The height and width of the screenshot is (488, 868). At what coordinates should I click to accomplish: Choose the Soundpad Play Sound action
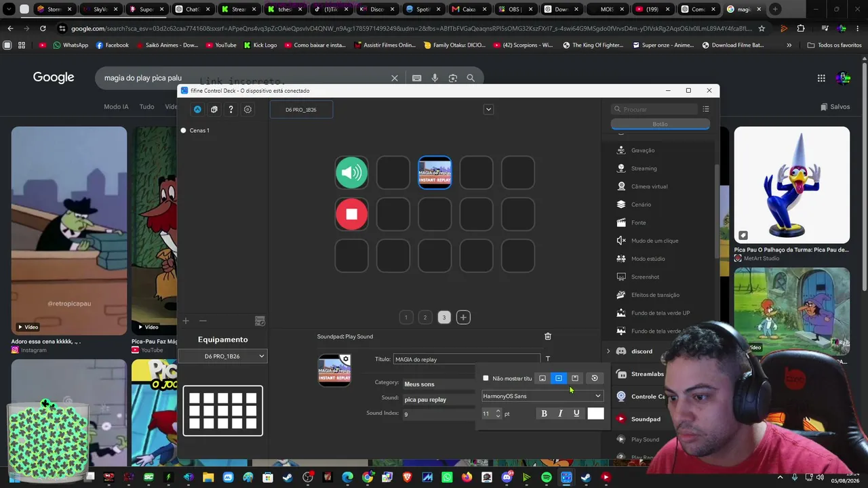pos(645,439)
